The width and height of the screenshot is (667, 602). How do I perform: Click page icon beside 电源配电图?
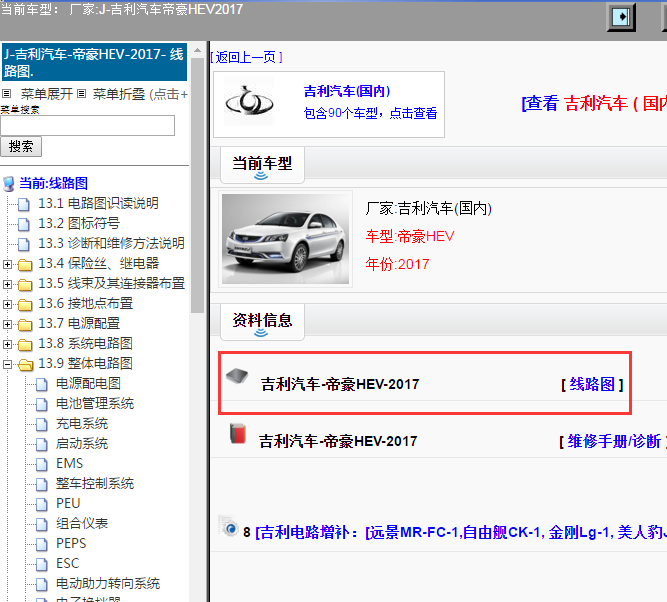tap(42, 384)
